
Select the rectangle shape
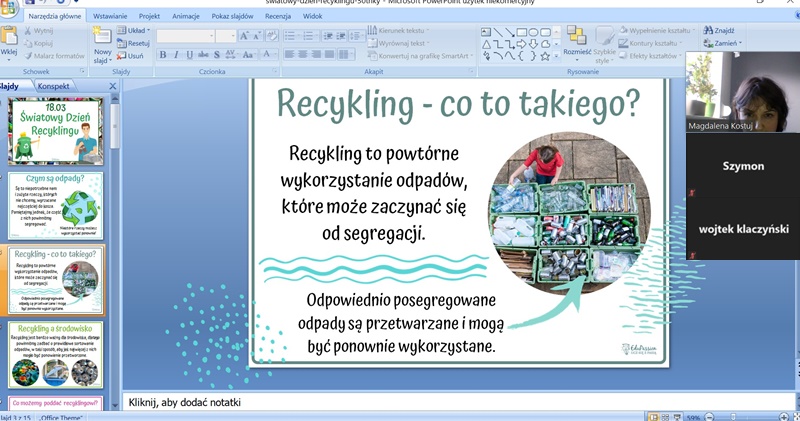click(521, 32)
